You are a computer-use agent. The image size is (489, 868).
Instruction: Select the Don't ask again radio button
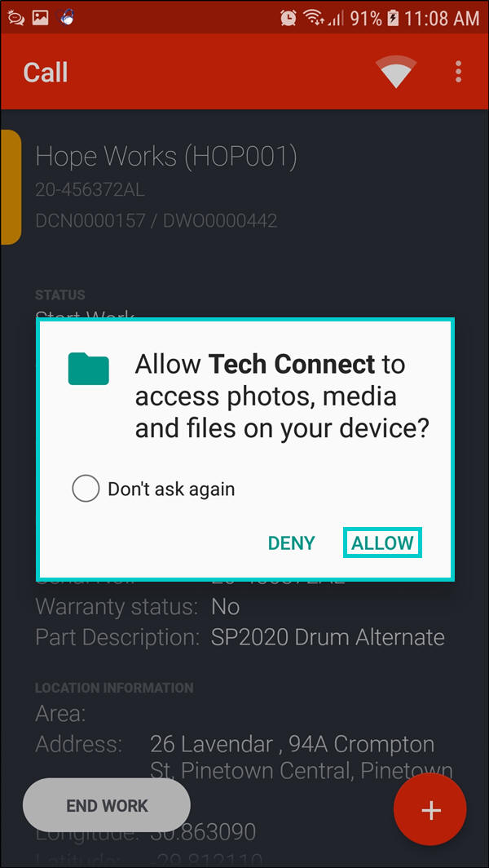86,489
